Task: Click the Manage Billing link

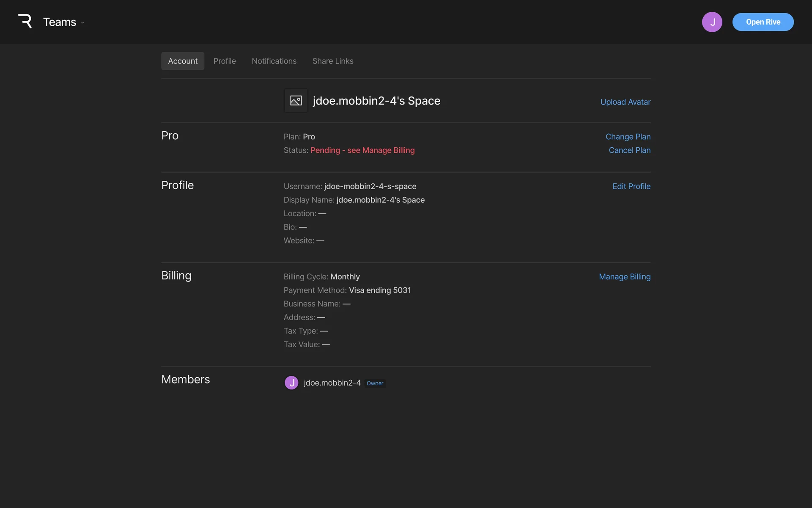Action: [x=624, y=276]
